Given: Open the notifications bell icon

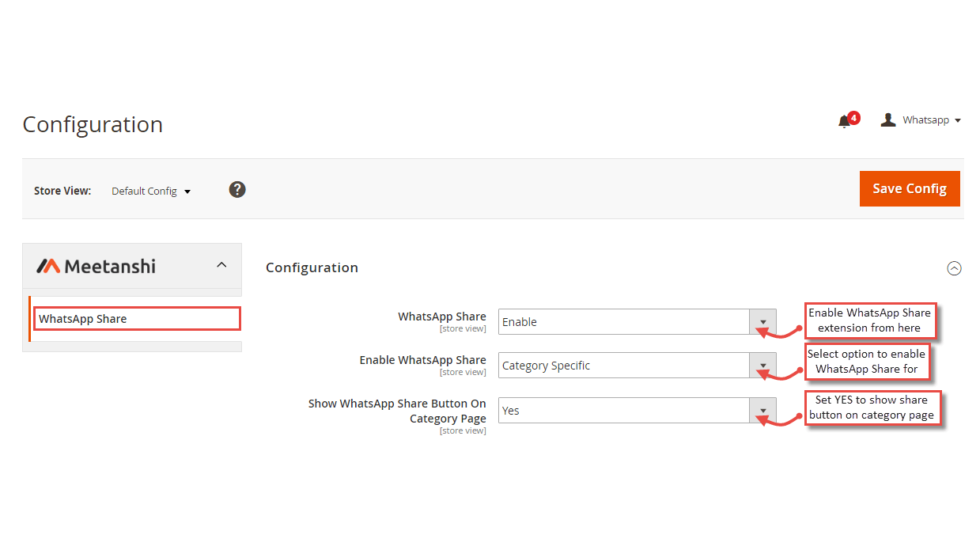Looking at the screenshot, I should coord(845,121).
